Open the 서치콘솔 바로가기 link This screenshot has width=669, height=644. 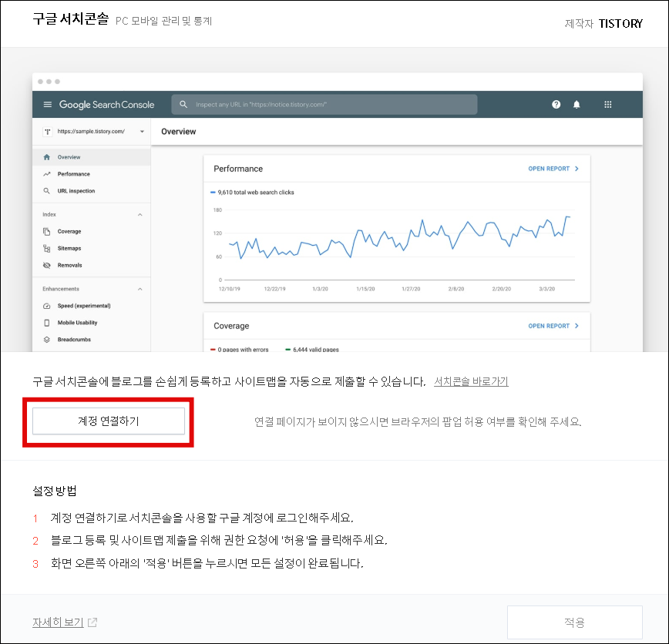pyautogui.click(x=471, y=381)
